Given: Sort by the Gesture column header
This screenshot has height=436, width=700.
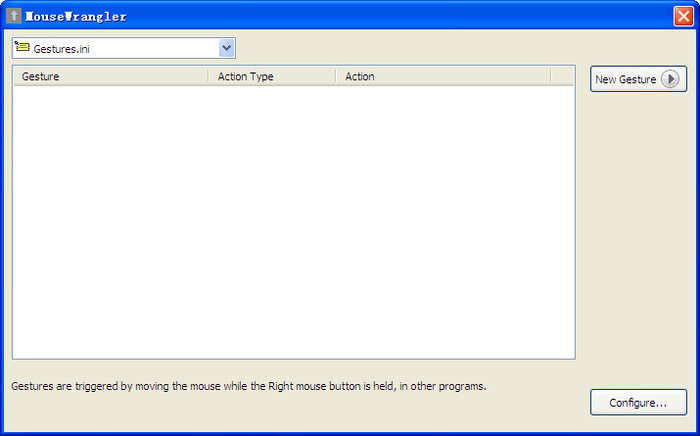Looking at the screenshot, I should (111, 76).
